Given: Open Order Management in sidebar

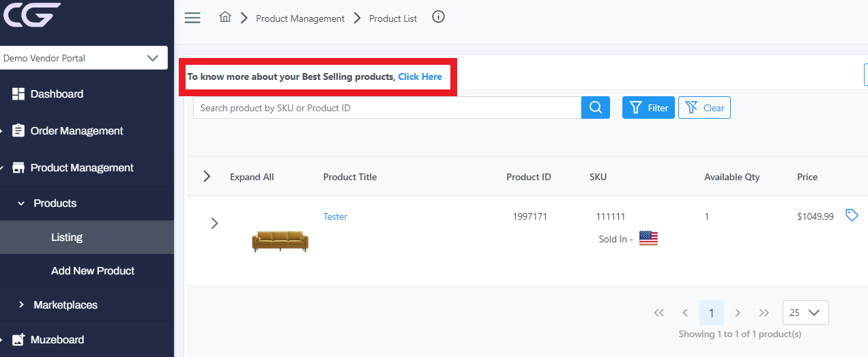Looking at the screenshot, I should point(76,131).
